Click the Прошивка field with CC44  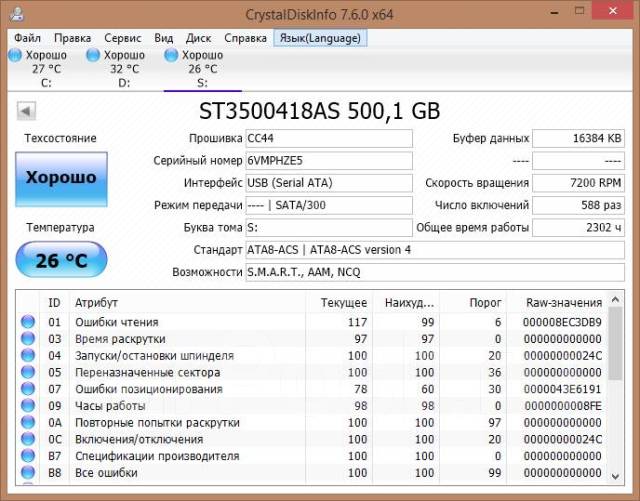coord(329,138)
